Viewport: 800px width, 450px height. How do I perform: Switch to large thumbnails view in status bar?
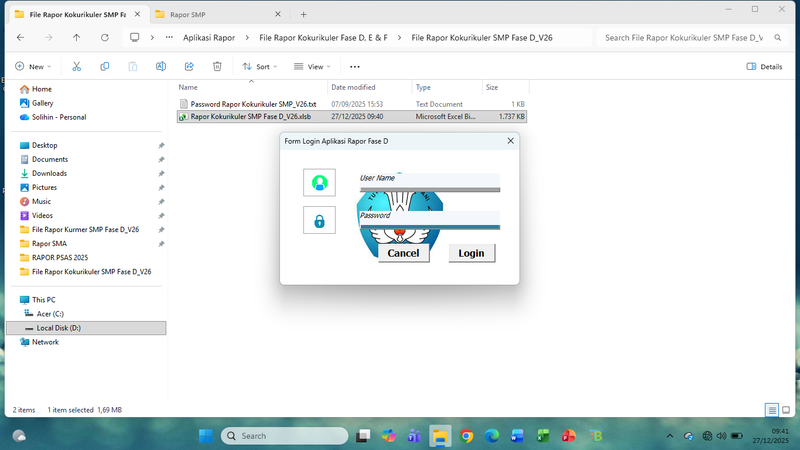click(785, 410)
